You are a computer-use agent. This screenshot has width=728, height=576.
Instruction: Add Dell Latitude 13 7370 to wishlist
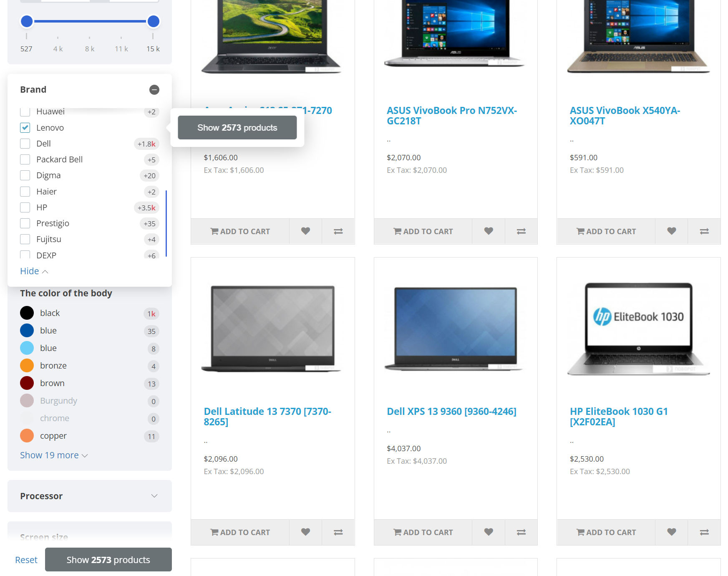[305, 532]
